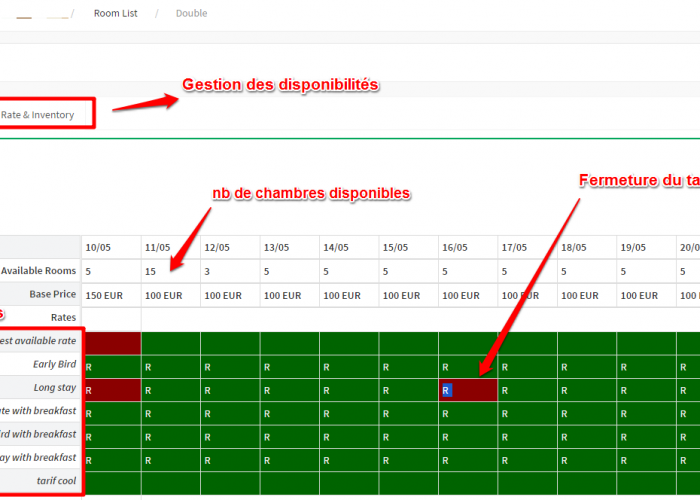This screenshot has width=700, height=500.
Task: Select the 13/05 date column header
Action: 290,247
